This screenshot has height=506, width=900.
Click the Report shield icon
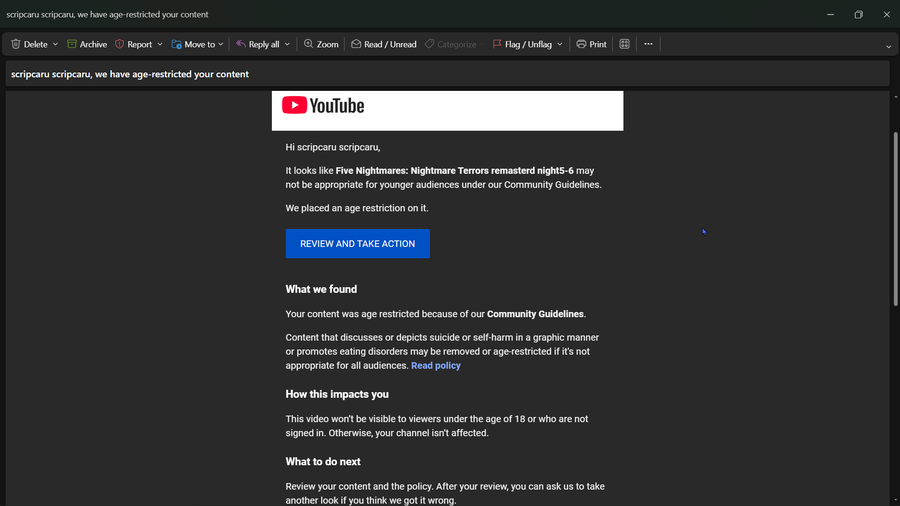coord(120,44)
